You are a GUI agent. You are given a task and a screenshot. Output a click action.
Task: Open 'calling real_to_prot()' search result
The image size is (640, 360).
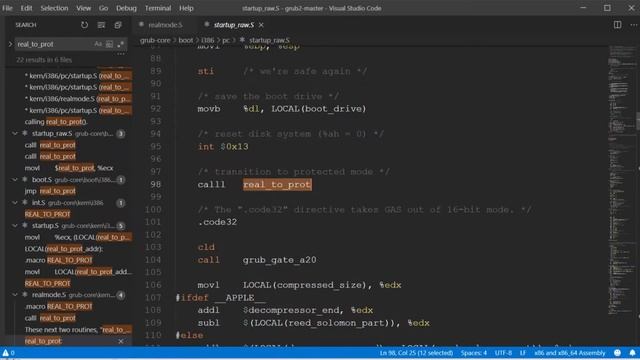pyautogui.click(x=56, y=122)
